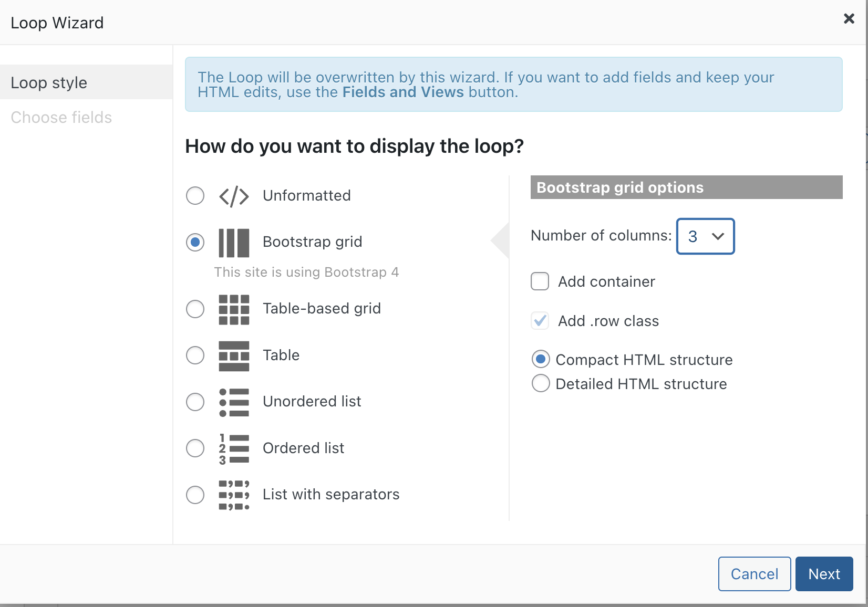
Task: Enable the Add container checkbox
Action: click(540, 281)
